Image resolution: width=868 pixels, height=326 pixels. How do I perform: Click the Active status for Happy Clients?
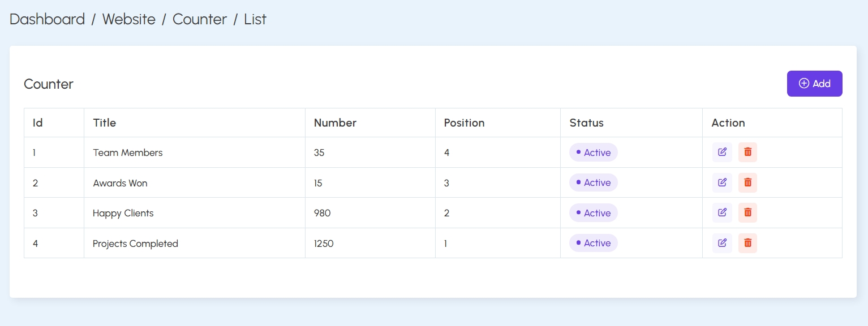pos(593,213)
